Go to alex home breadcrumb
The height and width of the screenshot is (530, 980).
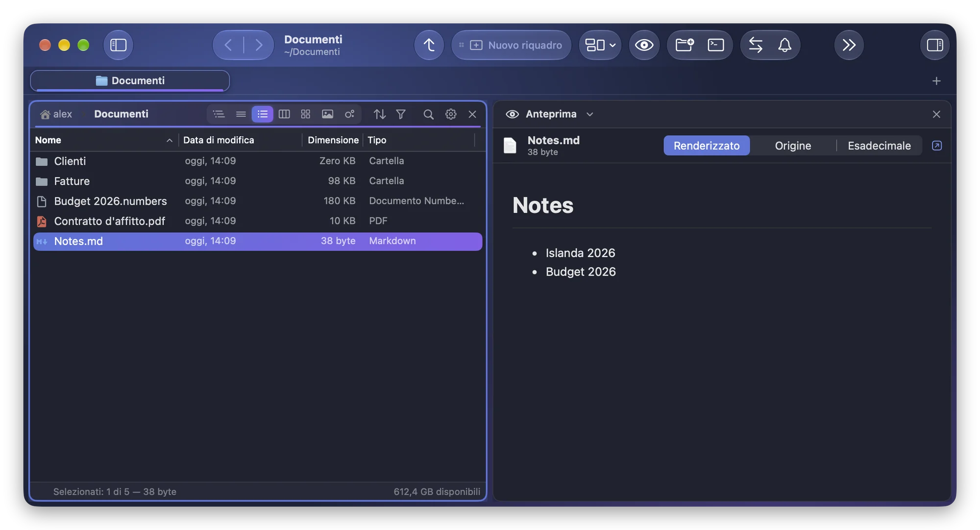(56, 114)
